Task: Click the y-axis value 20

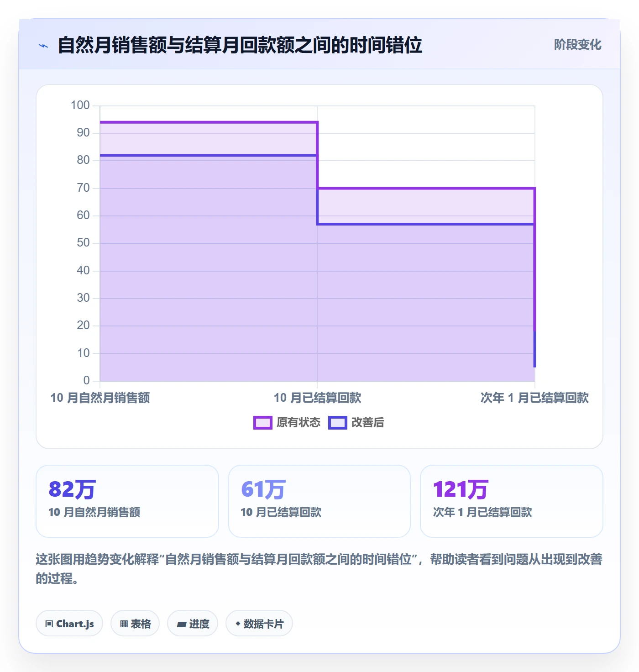Action: pyautogui.click(x=84, y=325)
